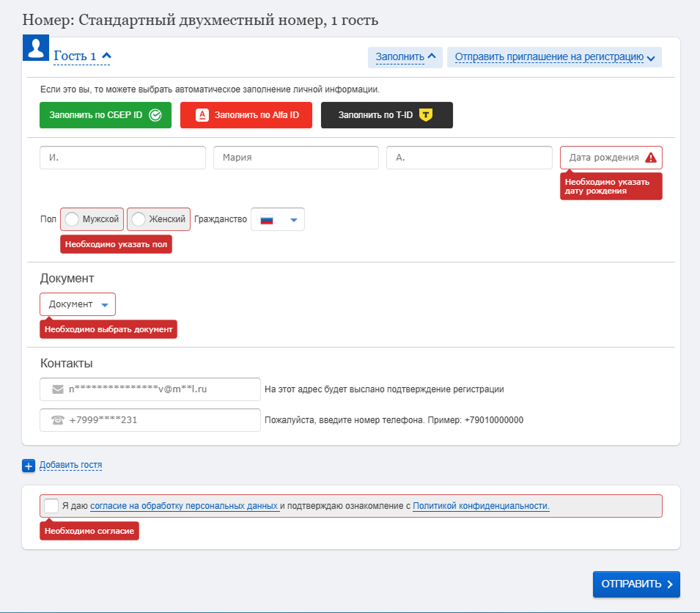The image size is (700, 613).
Task: Click the guest avatar icon
Action: [36, 48]
